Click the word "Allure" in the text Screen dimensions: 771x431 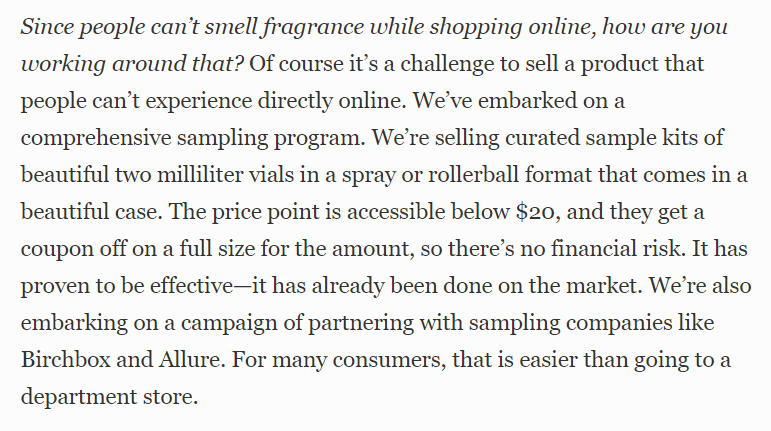click(x=191, y=360)
